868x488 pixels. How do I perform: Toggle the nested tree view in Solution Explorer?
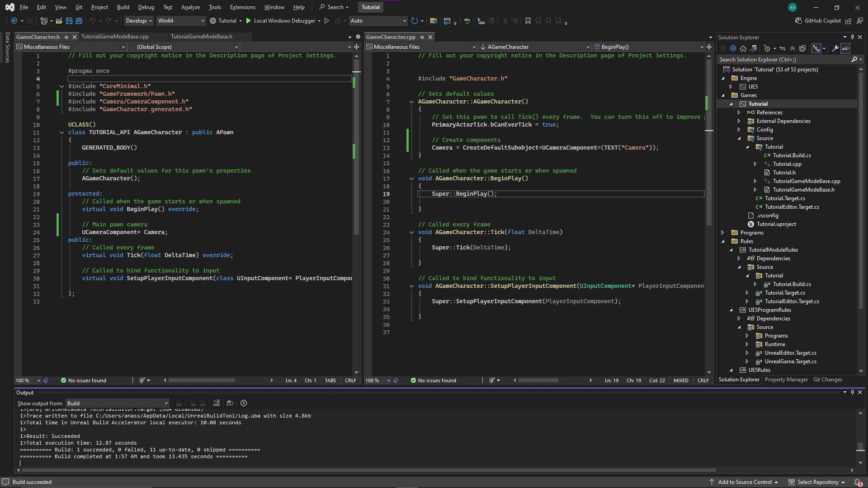tap(816, 48)
